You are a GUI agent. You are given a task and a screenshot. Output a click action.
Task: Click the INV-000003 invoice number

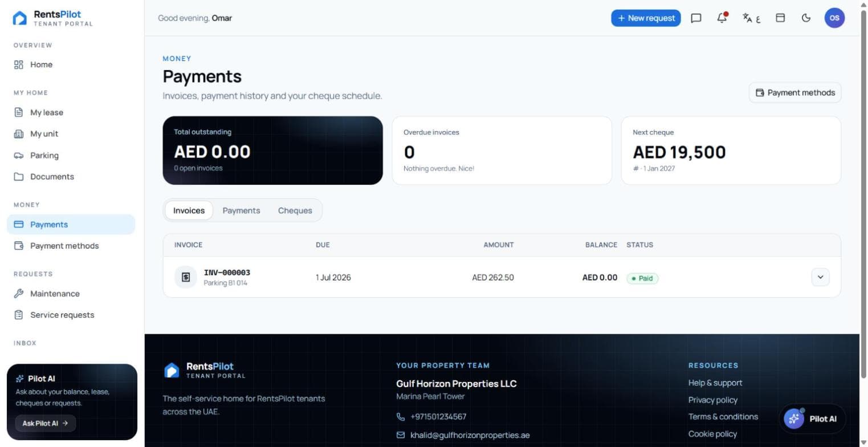pos(227,273)
